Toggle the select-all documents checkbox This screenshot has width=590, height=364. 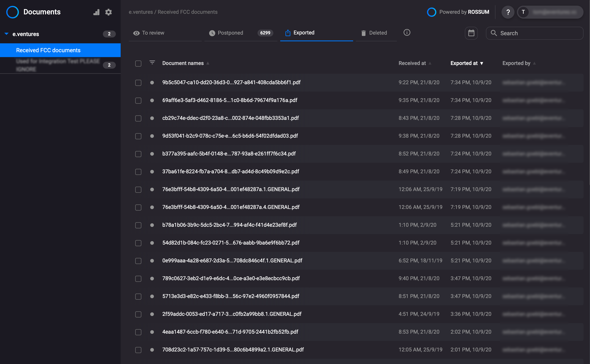pos(138,63)
